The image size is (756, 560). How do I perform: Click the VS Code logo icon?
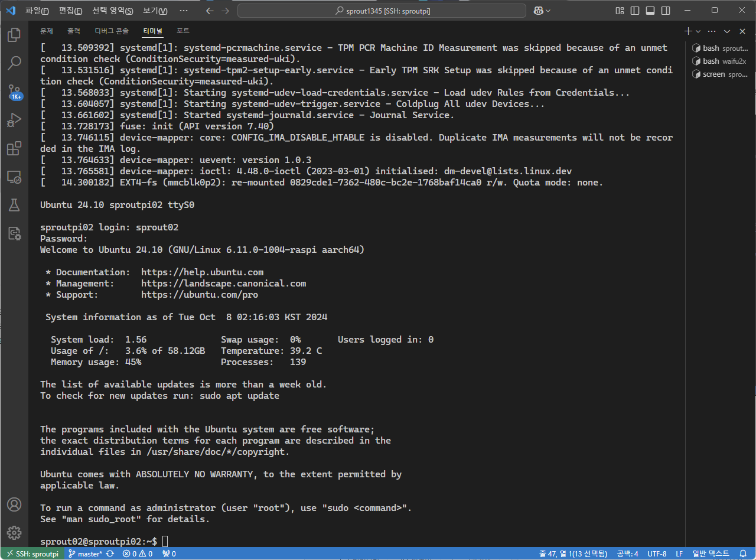[10, 11]
